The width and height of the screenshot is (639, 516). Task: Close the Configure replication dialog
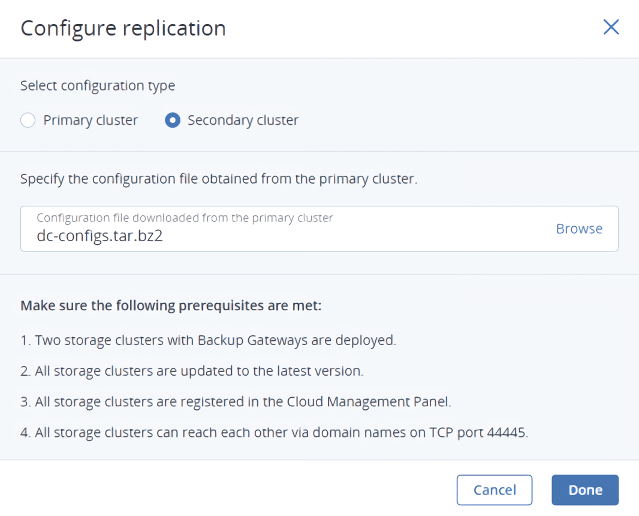pyautogui.click(x=611, y=27)
